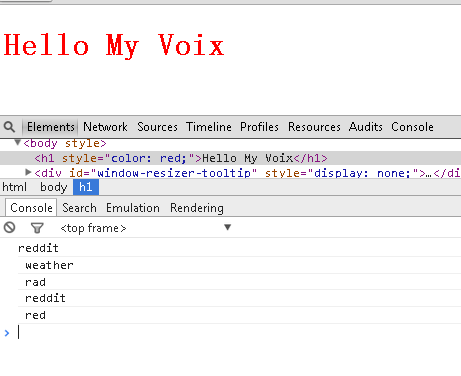Select h1 in the breadcrumb bar

[86, 187]
